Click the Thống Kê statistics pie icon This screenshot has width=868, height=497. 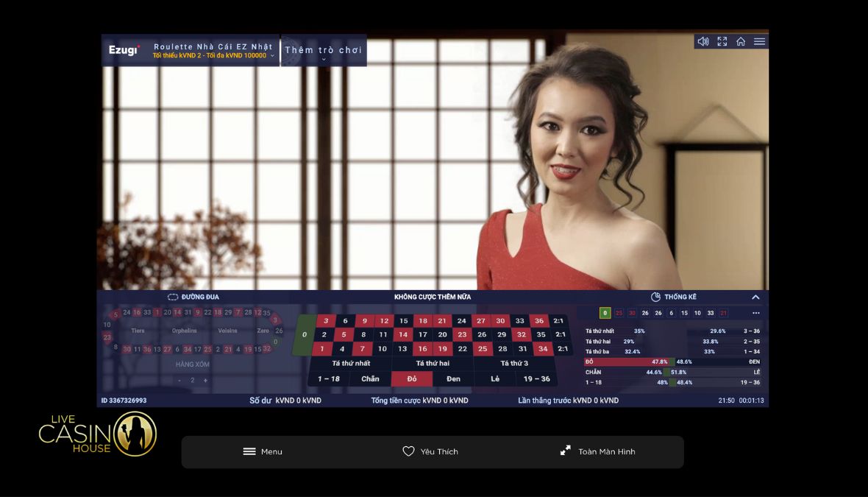pos(655,297)
